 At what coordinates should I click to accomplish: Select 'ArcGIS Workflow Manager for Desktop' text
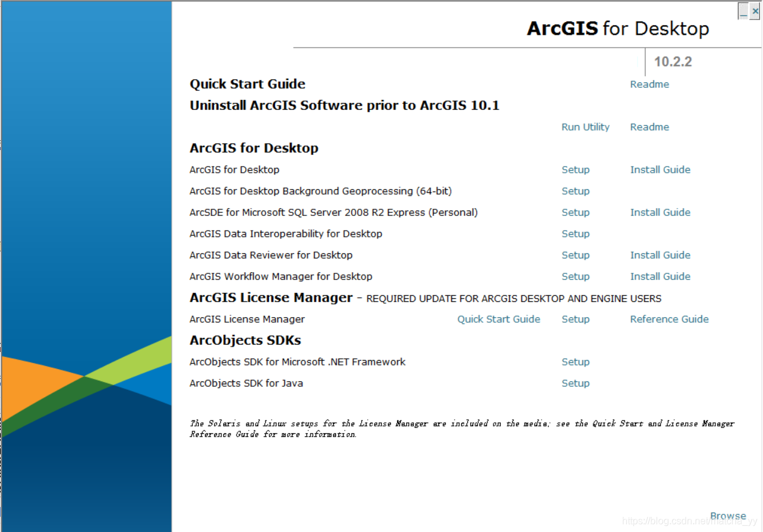[x=281, y=276]
